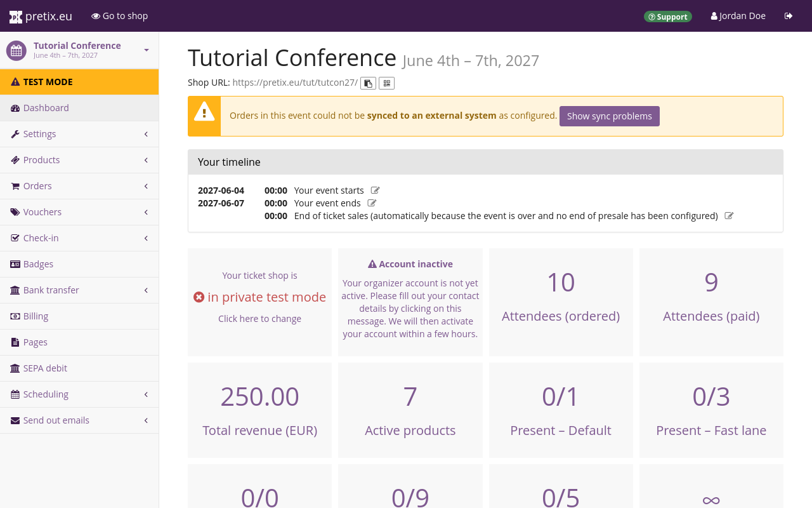Copy the shop URL to clipboard
The image size is (812, 508).
coord(368,83)
